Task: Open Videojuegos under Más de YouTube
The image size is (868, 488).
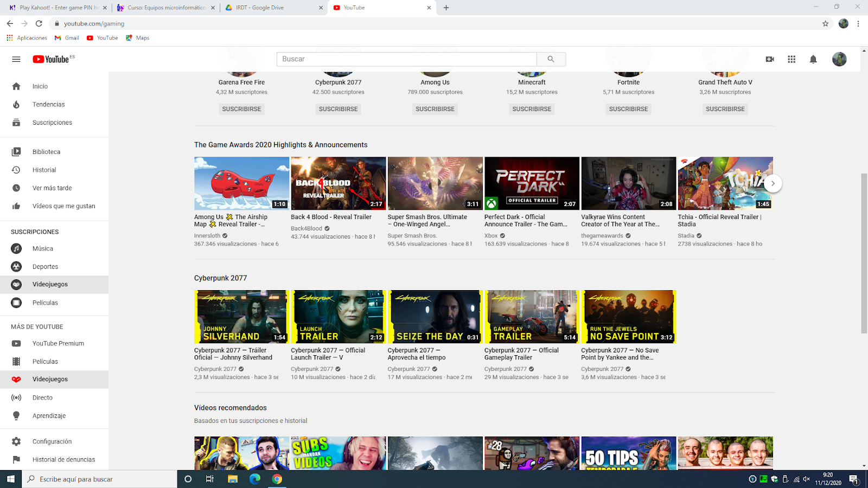Action: (x=54, y=379)
